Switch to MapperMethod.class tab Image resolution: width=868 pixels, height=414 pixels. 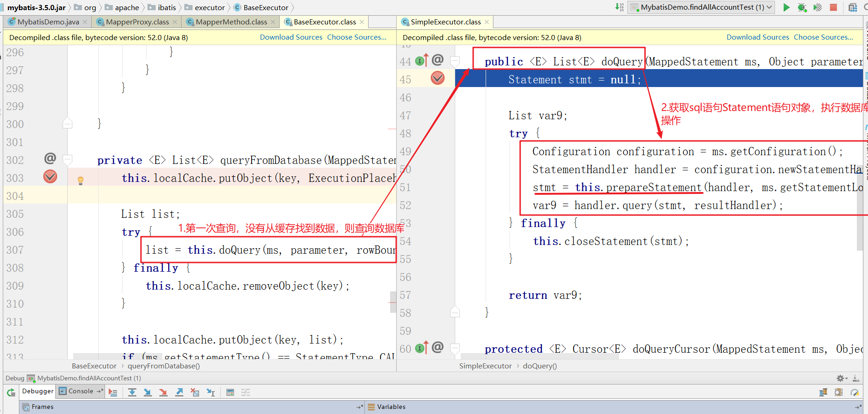point(231,22)
